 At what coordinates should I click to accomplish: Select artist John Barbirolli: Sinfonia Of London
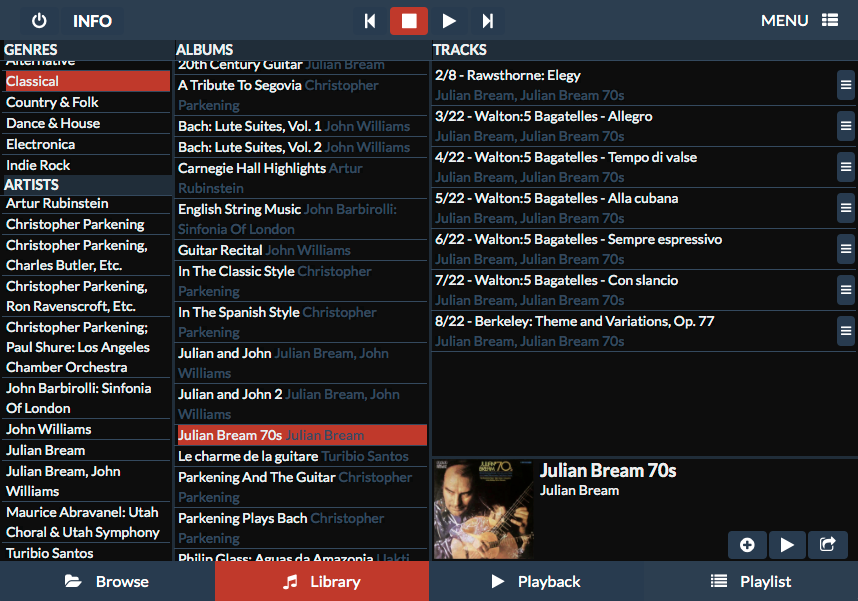point(88,398)
